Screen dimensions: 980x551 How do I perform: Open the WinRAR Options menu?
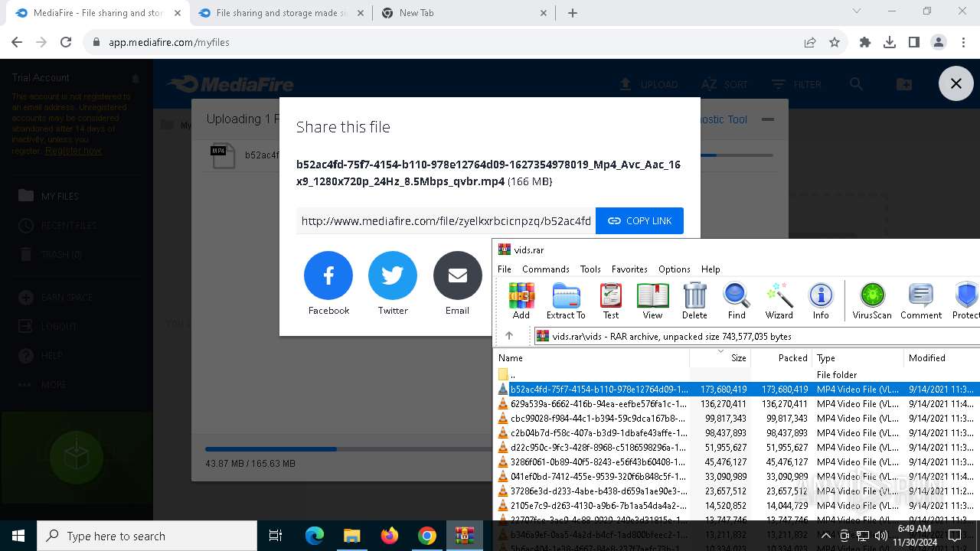point(675,269)
